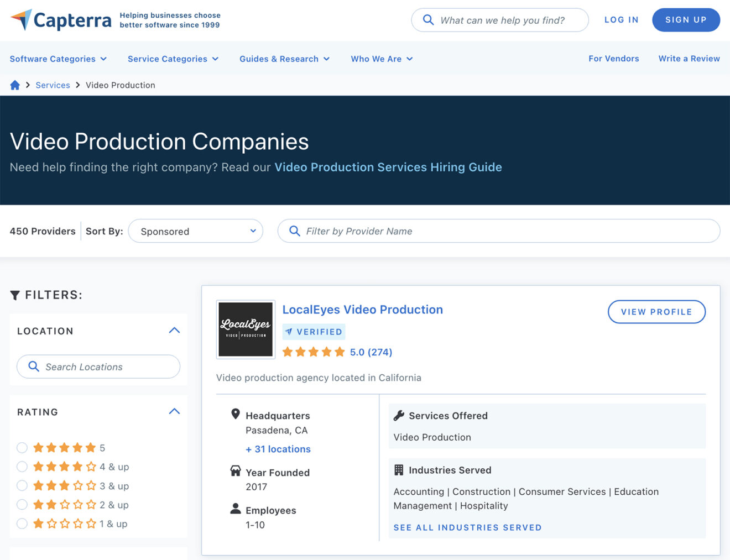Click the VIEW PROFILE button
This screenshot has height=560, width=730.
tap(656, 312)
